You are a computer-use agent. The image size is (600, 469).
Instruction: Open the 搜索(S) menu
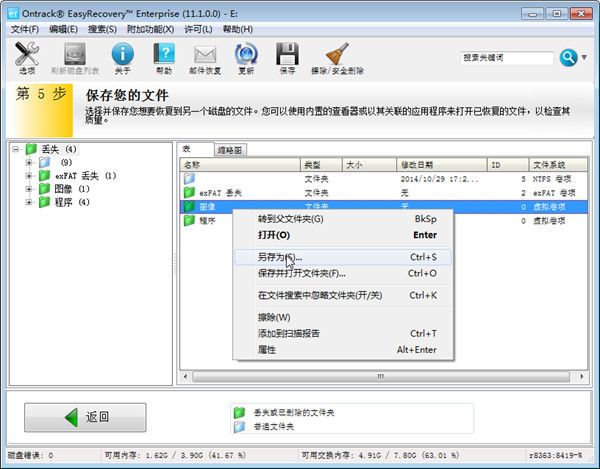102,29
